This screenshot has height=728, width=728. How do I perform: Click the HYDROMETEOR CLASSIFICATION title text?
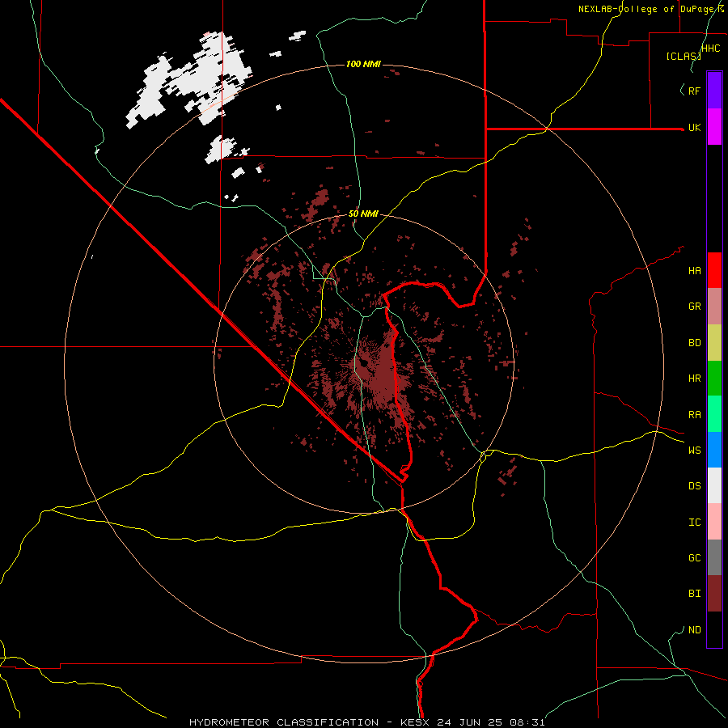[284, 722]
